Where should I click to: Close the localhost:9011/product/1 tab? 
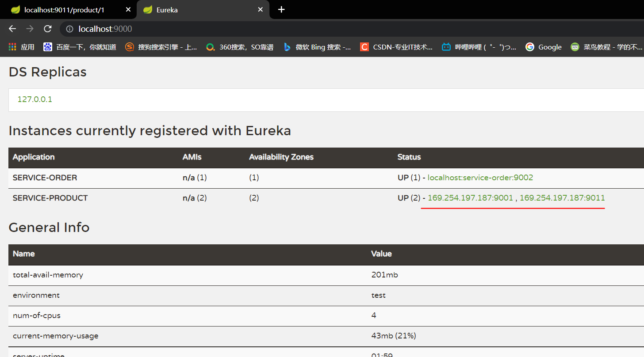click(128, 9)
